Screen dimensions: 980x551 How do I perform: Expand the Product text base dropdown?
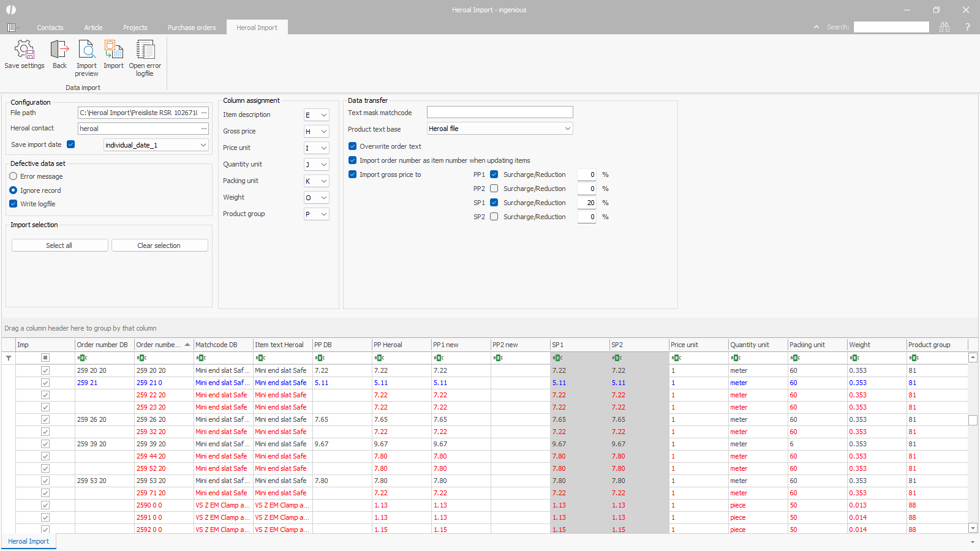pyautogui.click(x=567, y=129)
